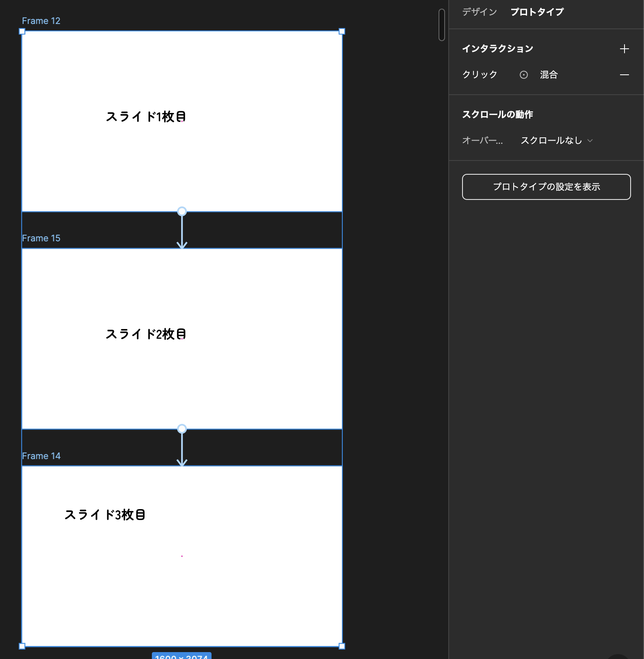The height and width of the screenshot is (659, 644).
Task: Click the circular target icon beside 混合
Action: pos(524,75)
